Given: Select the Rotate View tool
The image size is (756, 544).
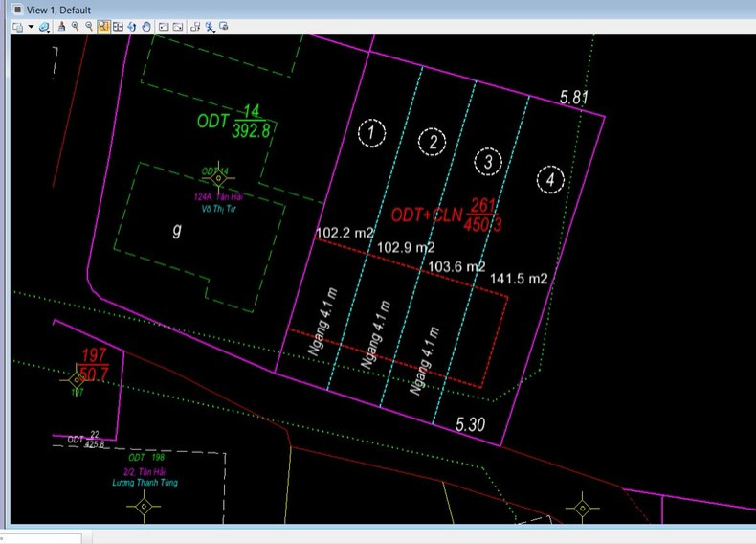Looking at the screenshot, I should coord(132,27).
